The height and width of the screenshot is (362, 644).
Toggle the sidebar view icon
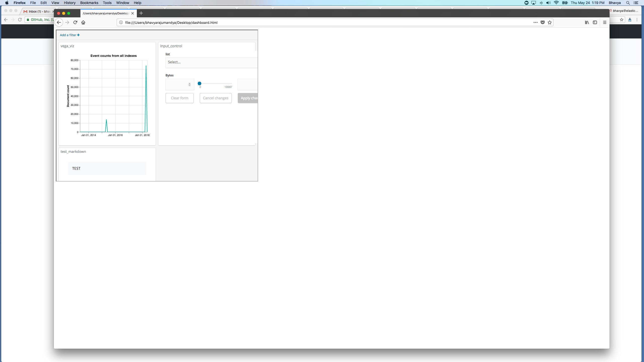[x=595, y=22]
